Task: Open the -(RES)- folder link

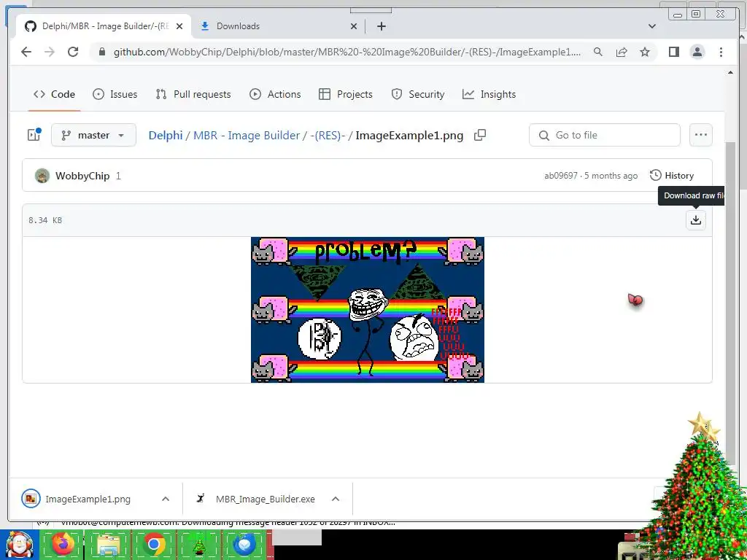Action: point(328,135)
